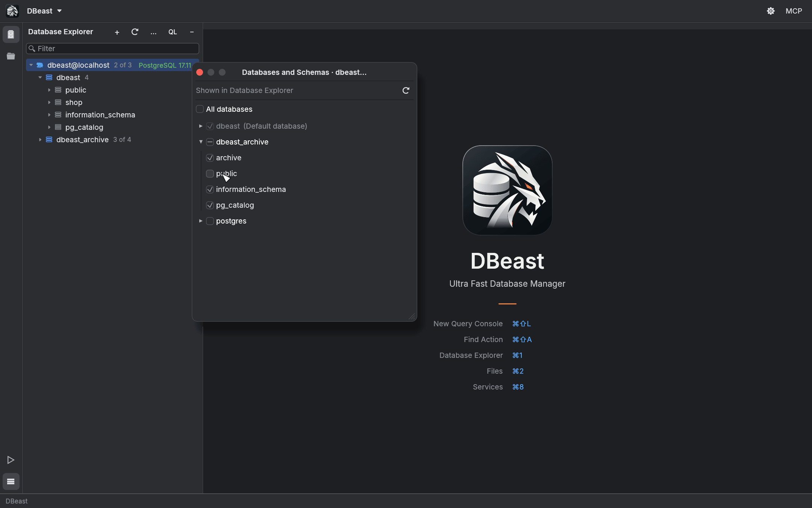This screenshot has height=508, width=812.
Task: Click the PostgreSQL 17.11 version label
Action: point(165,65)
